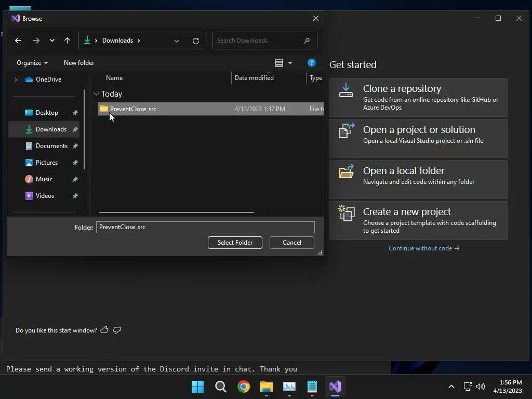This screenshot has height=399, width=532.
Task: Show hidden system tray icons
Action: point(451,387)
